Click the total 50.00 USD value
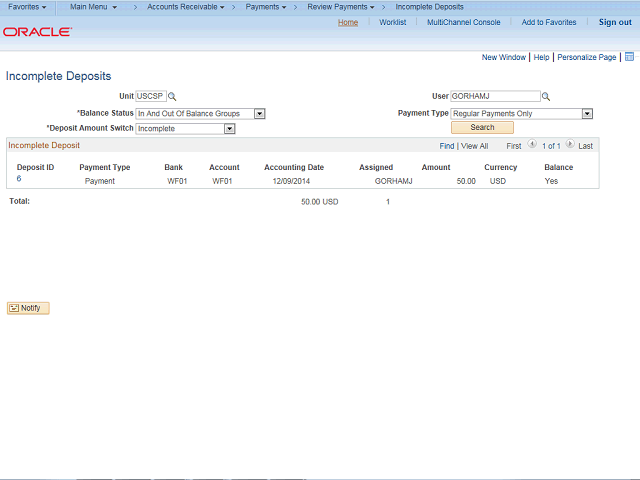The height and width of the screenshot is (480, 640). pyautogui.click(x=320, y=202)
